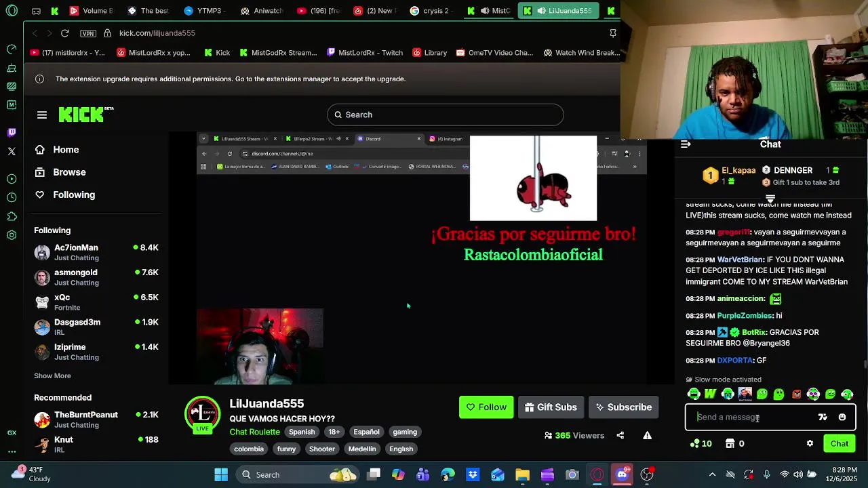Viewport: 868px width, 488px height.
Task: Click the GX Corner icon in sidebar
Action: tap(12, 432)
